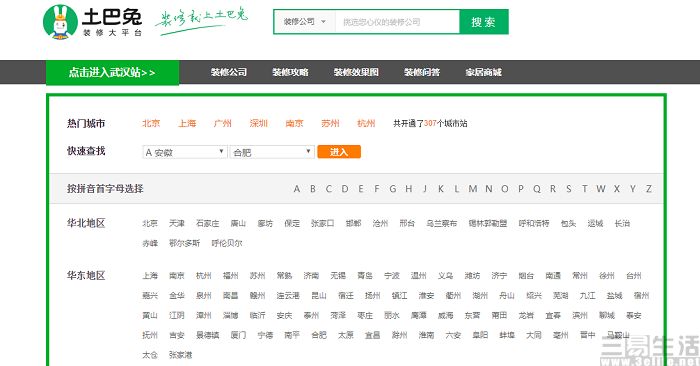Jump to letter Z in pinyin index
This screenshot has width=700, height=366.
pos(649,189)
